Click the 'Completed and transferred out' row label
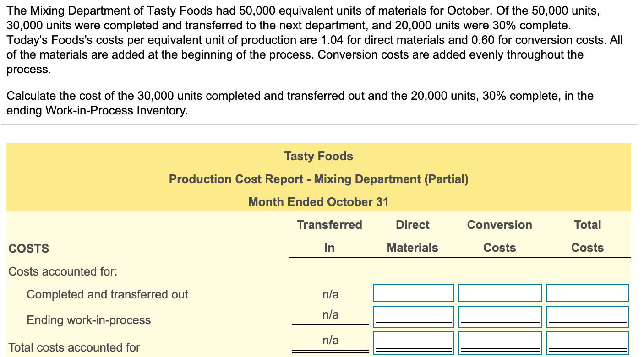 107,294
